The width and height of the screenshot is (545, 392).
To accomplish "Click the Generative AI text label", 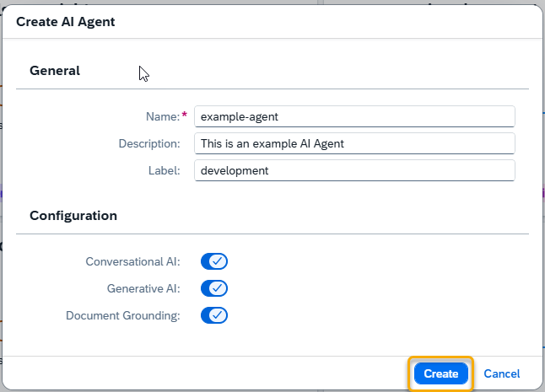I will coord(143,288).
